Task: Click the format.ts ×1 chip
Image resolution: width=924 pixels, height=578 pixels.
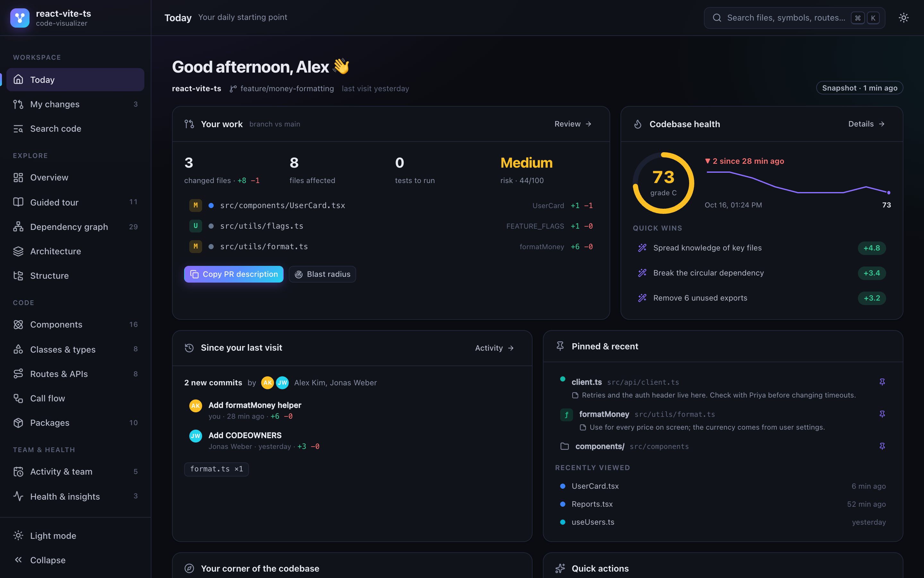Action: click(217, 469)
